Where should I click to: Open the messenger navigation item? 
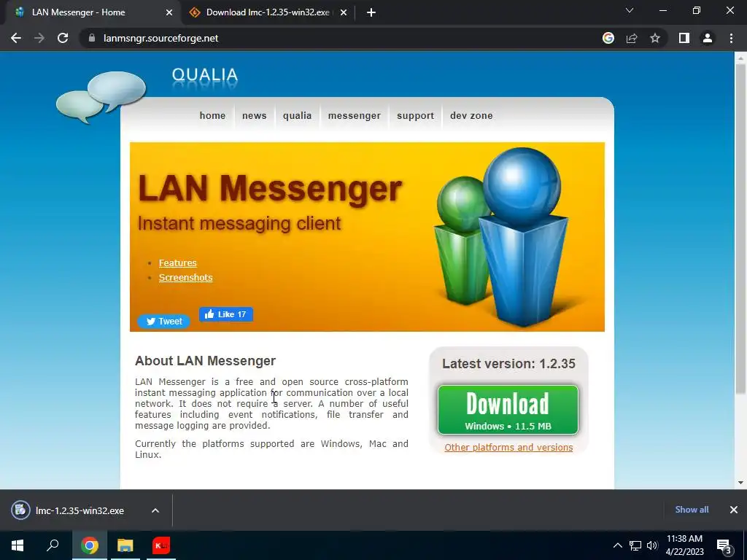pyautogui.click(x=355, y=116)
